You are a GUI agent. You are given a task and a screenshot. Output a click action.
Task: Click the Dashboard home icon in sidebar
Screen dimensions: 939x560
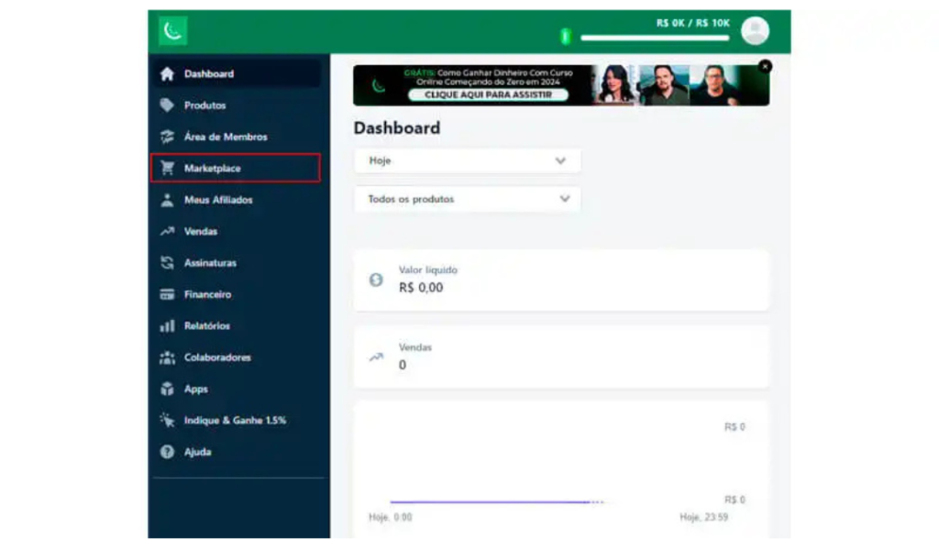[x=167, y=74]
